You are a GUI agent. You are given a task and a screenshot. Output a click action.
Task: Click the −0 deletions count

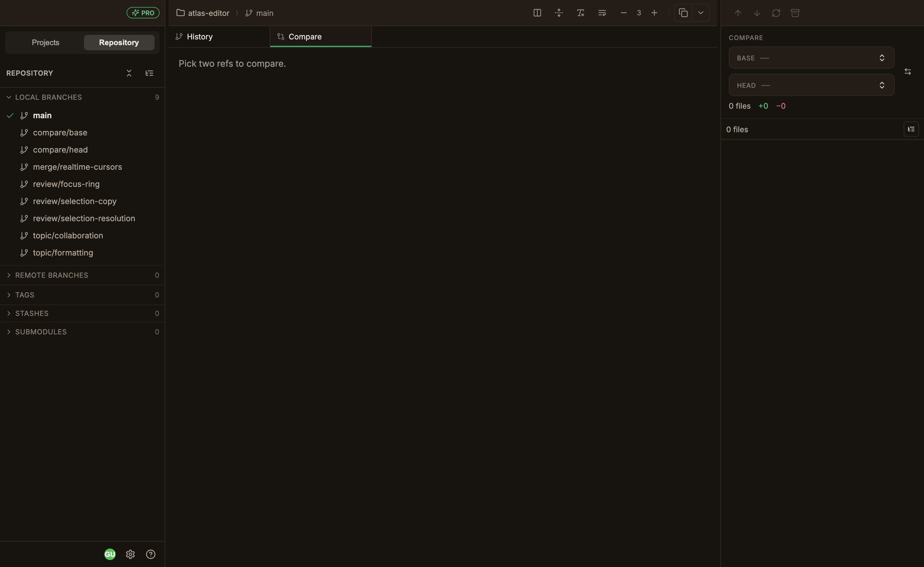(x=781, y=106)
